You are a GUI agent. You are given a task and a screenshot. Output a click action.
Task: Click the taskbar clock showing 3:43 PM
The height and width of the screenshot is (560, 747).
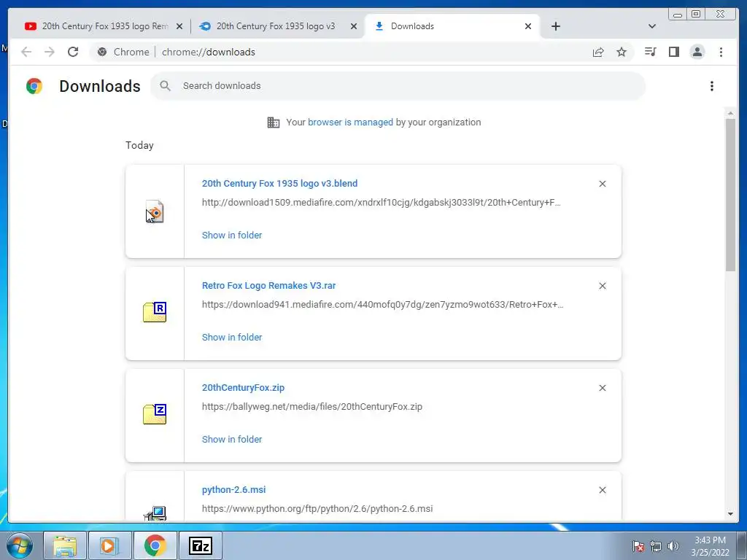point(710,546)
